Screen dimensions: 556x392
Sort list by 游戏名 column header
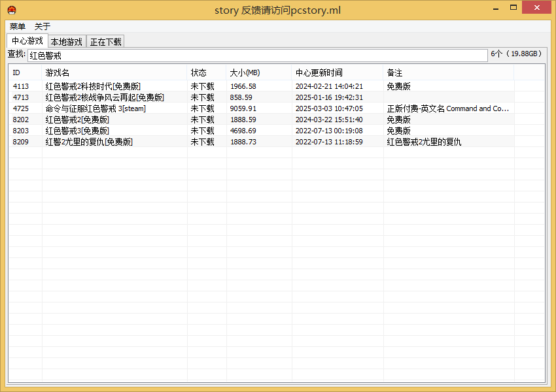click(114, 73)
